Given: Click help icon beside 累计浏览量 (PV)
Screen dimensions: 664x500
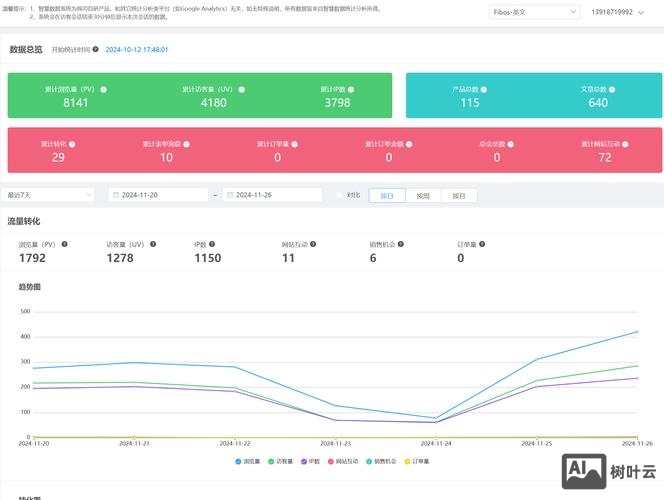Looking at the screenshot, I should click(x=104, y=89).
